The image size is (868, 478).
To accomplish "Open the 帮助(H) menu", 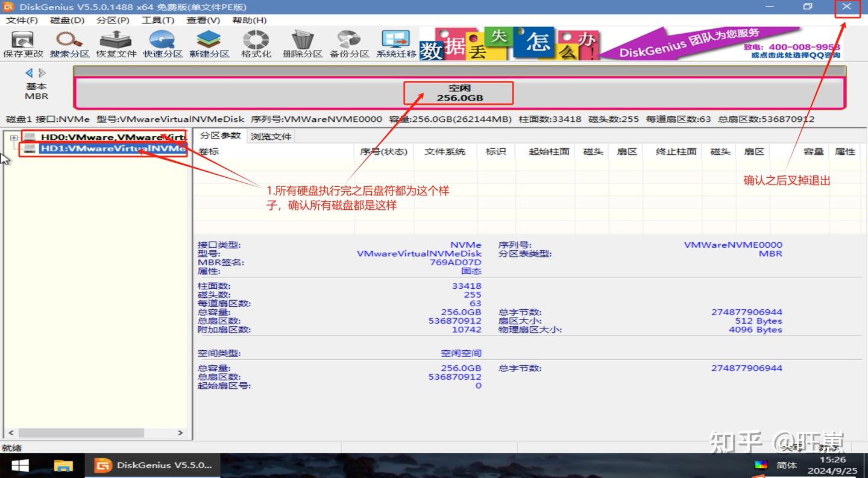I will (249, 20).
